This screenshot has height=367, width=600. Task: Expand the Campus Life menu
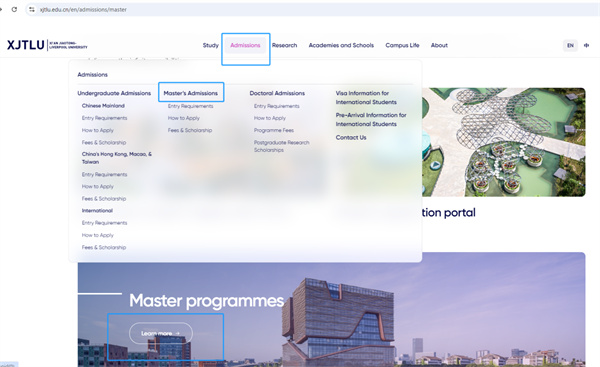[402, 45]
